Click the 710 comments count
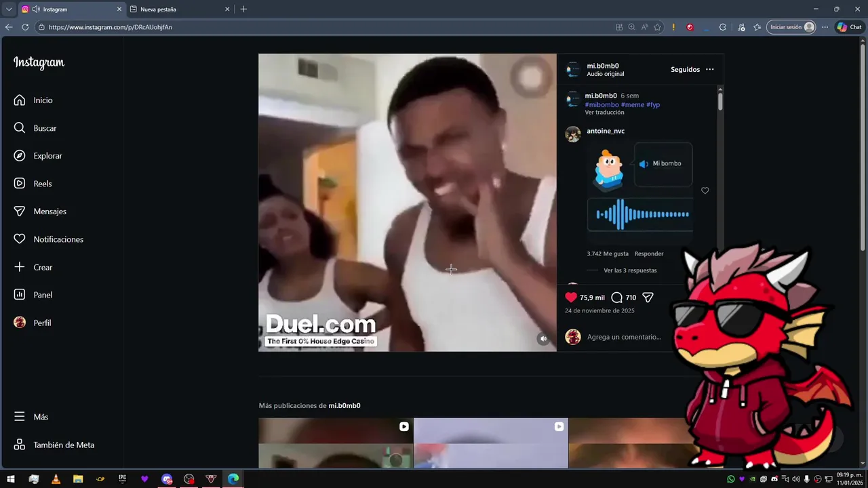The width and height of the screenshot is (868, 488). (x=631, y=298)
